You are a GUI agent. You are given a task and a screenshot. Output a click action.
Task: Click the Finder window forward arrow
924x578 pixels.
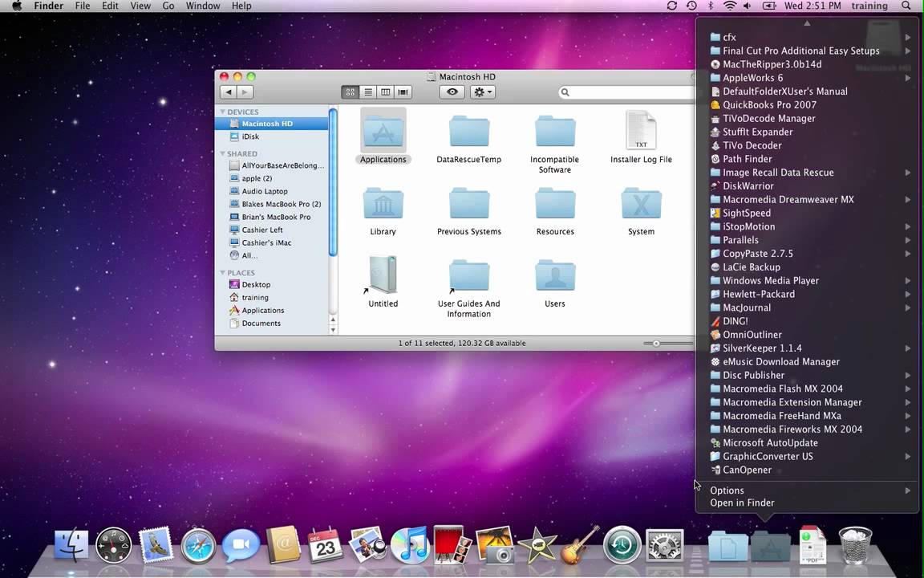coord(245,92)
